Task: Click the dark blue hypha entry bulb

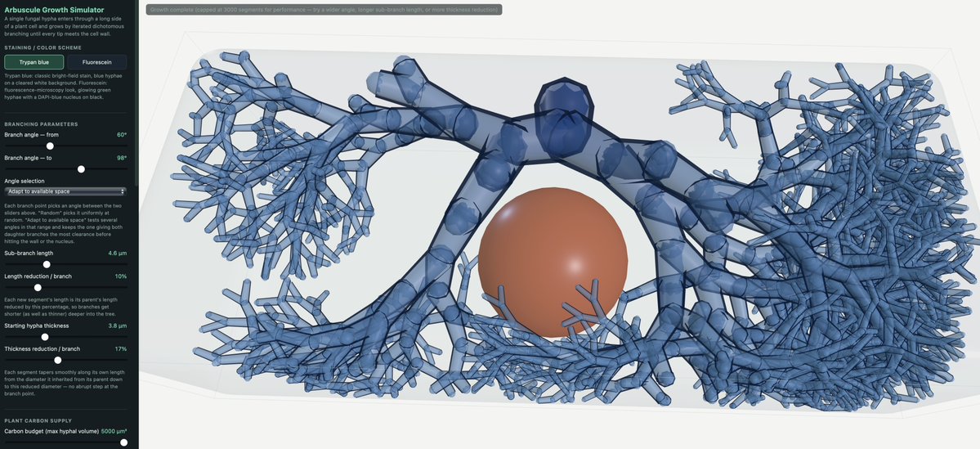Action: 563,118
